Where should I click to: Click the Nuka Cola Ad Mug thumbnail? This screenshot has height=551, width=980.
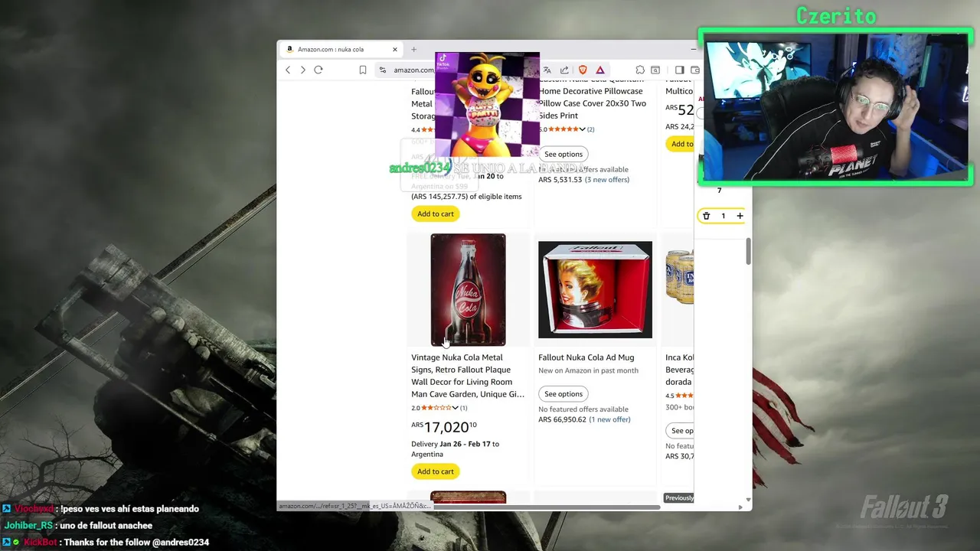coord(595,289)
